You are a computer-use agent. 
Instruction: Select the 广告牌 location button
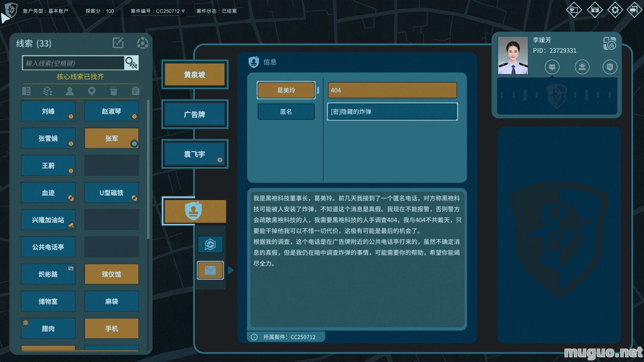tap(195, 114)
